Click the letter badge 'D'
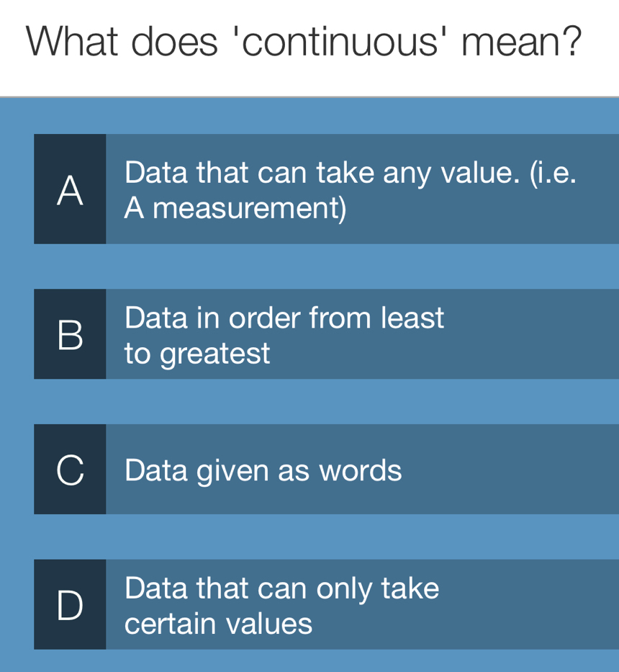619x672 pixels. click(x=70, y=604)
